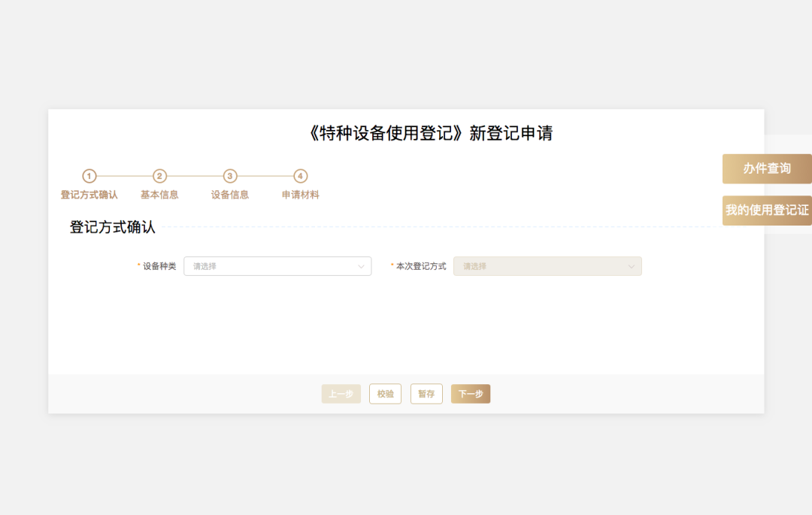812x515 pixels.
Task: Click the step 3 circle icon
Action: point(230,176)
